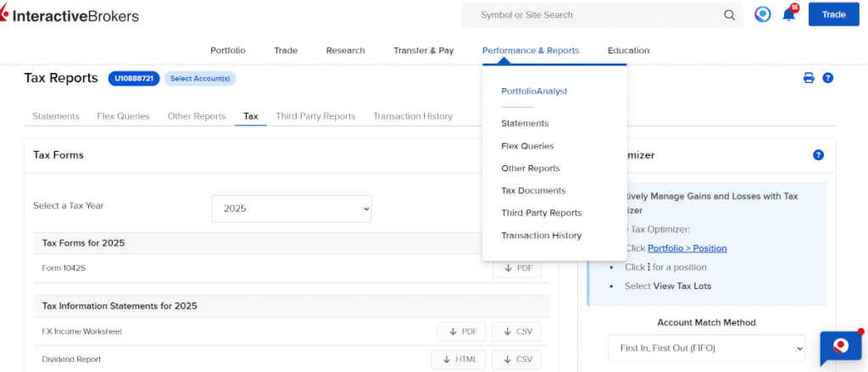The image size is (868, 372).
Task: Select PortfolioAnalyst from the menu
Action: [x=534, y=92]
